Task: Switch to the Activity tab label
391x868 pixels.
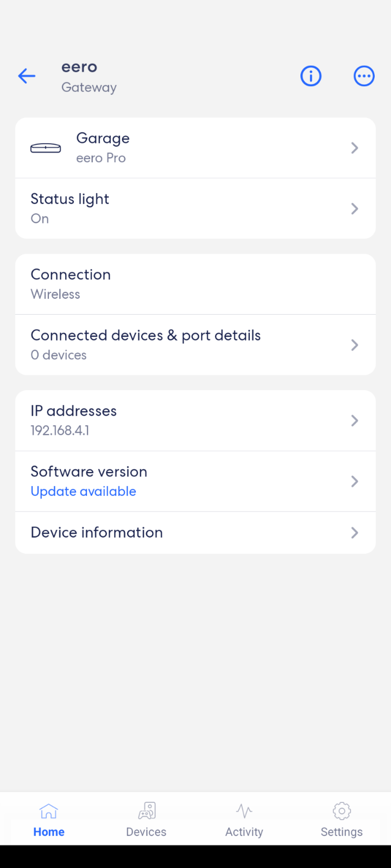Action: point(244,832)
